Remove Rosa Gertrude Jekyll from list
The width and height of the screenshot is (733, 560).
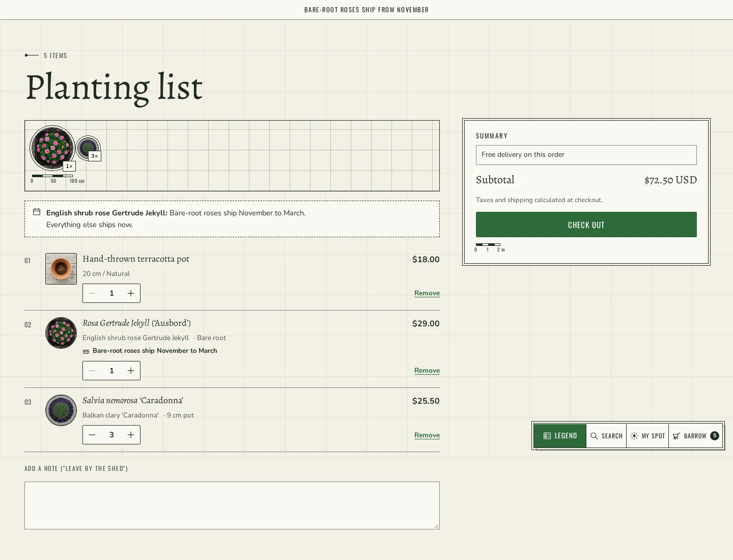point(427,371)
